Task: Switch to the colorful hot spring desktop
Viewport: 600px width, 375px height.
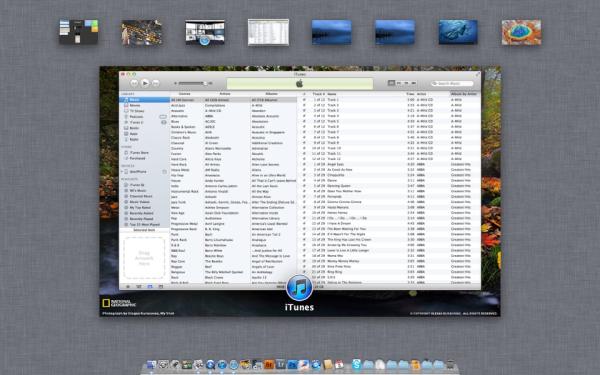Action: click(x=521, y=32)
